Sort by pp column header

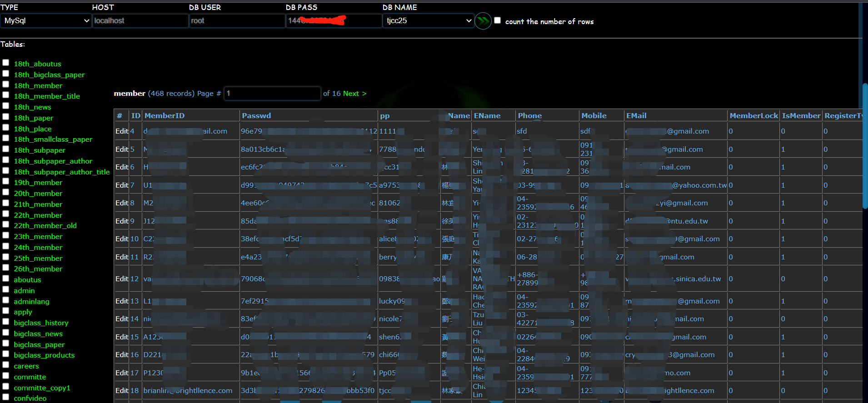coord(385,115)
